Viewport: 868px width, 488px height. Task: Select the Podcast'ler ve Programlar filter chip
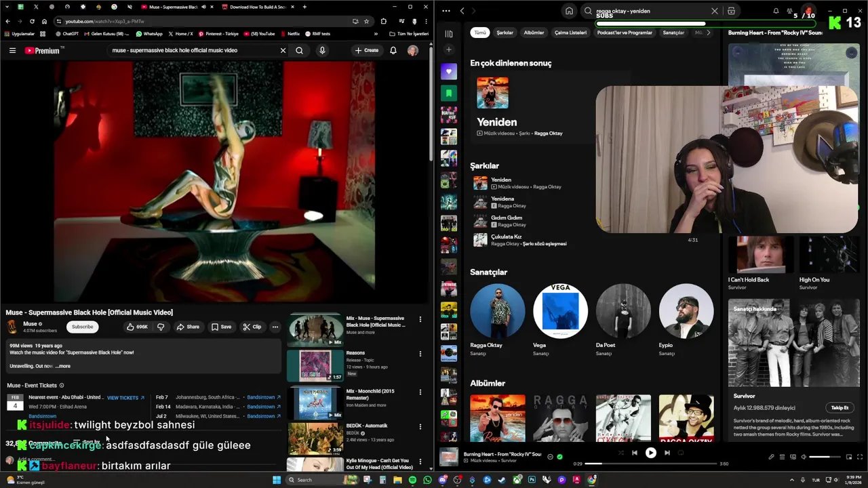[x=625, y=33]
